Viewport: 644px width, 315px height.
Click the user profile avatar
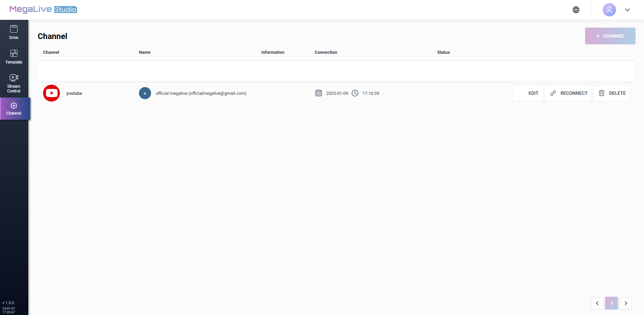(x=609, y=10)
